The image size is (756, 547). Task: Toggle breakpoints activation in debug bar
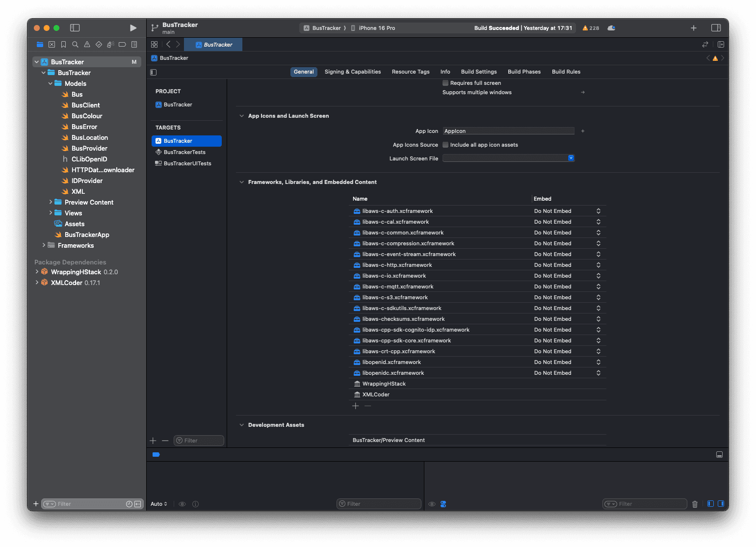156,454
